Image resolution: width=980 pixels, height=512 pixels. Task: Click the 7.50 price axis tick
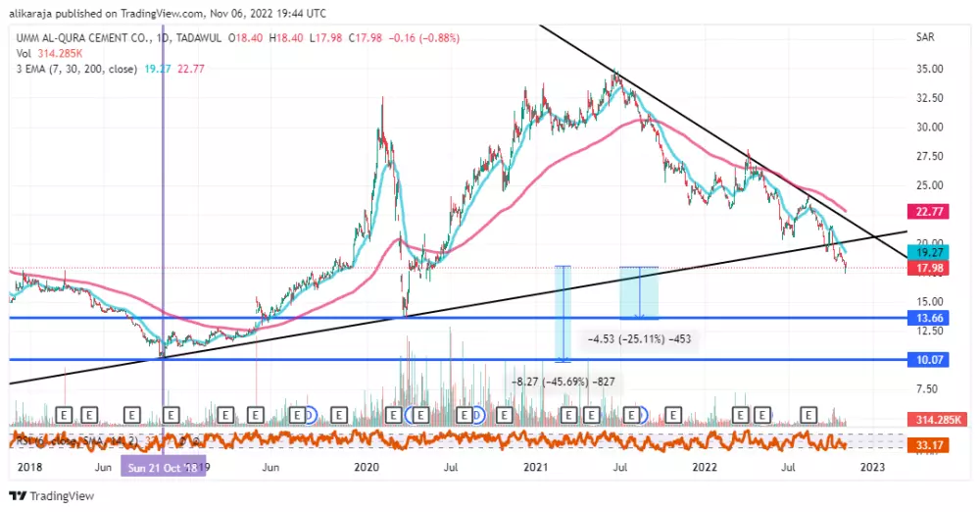pos(927,389)
